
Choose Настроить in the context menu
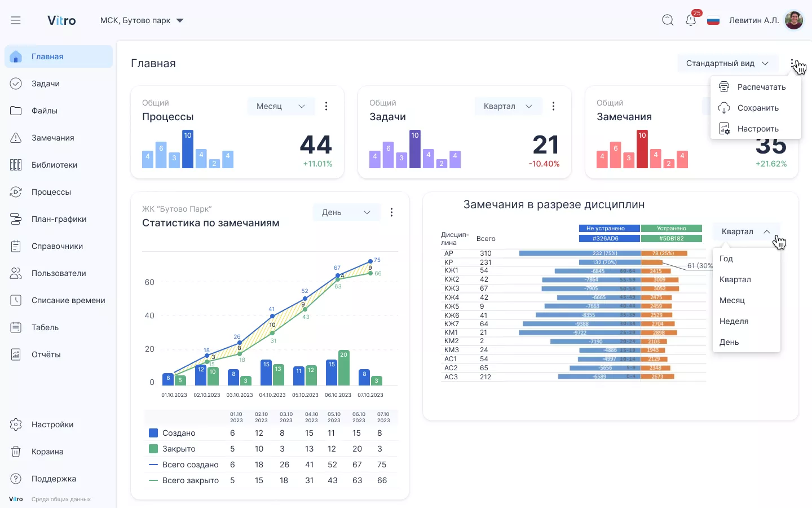point(757,129)
